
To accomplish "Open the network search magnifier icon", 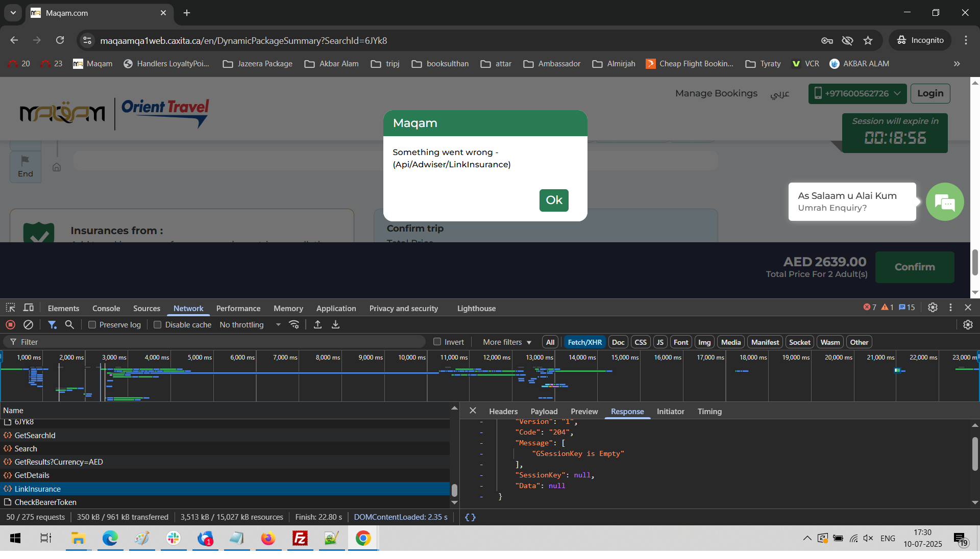I will click(x=69, y=325).
